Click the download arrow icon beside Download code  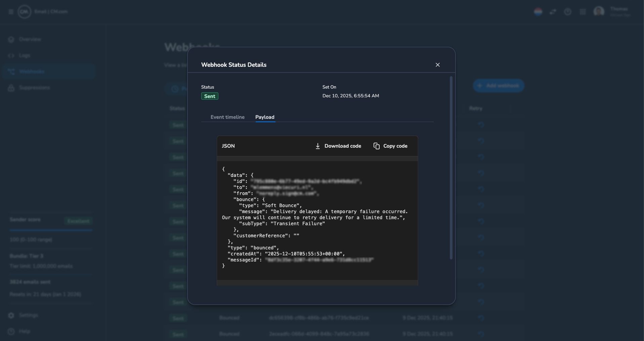click(317, 146)
